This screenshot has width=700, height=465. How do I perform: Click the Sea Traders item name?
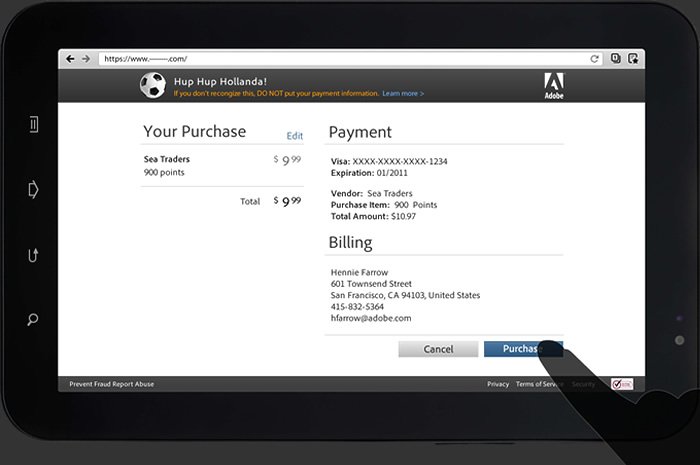167,159
